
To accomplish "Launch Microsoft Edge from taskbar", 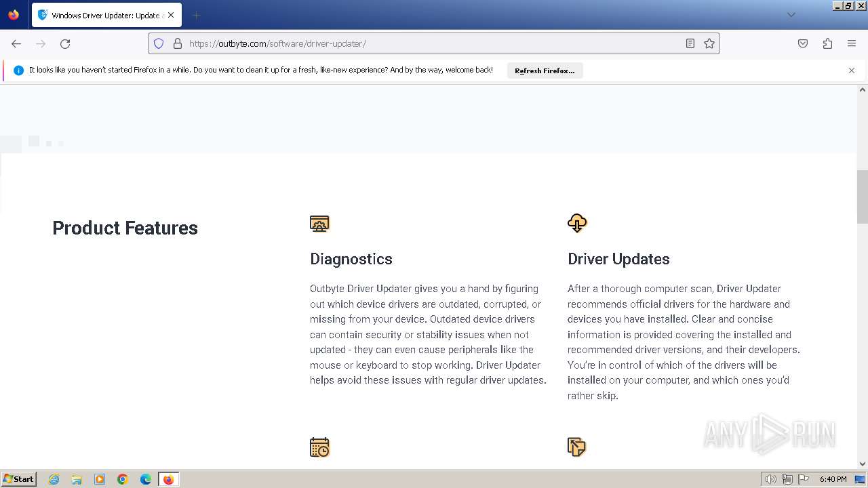I will pyautogui.click(x=146, y=479).
